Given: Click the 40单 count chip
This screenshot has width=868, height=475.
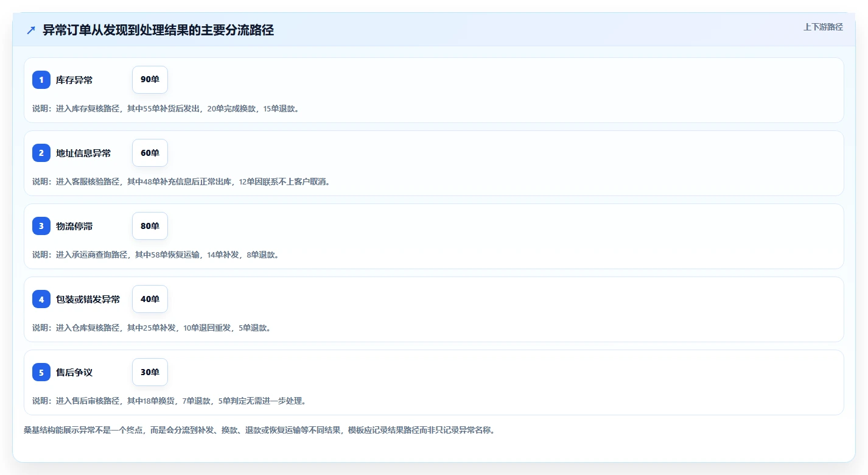Looking at the screenshot, I should point(150,299).
